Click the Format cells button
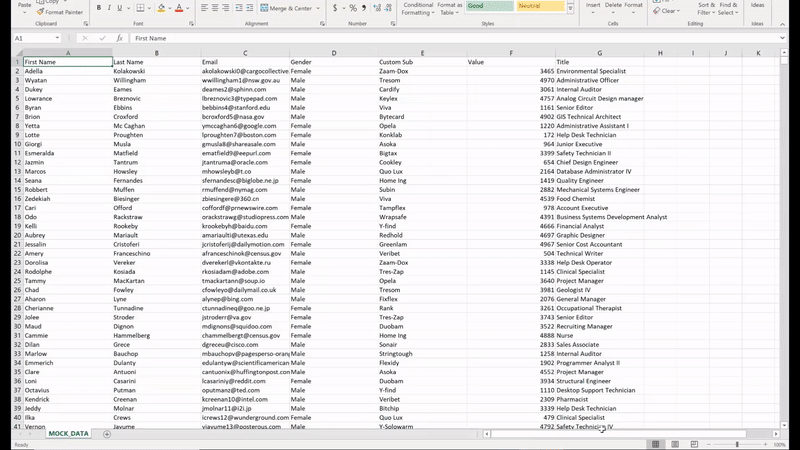The width and height of the screenshot is (800, 450). coord(634,7)
